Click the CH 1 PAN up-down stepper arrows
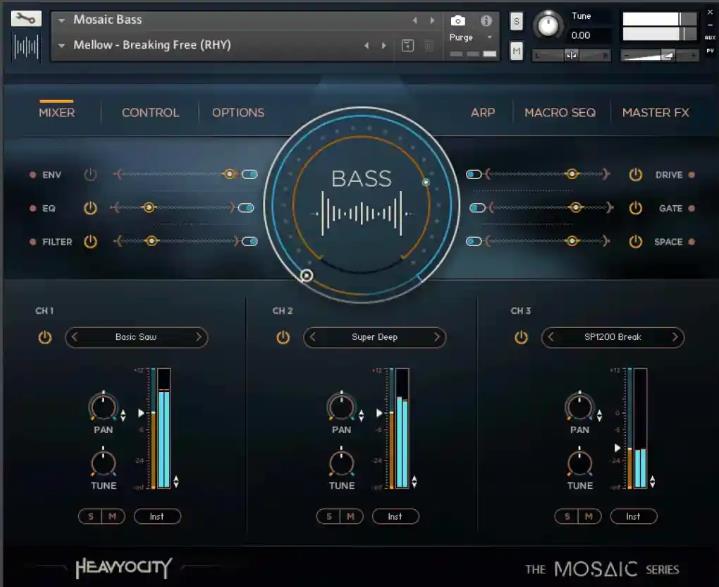719x587 pixels. tap(123, 415)
